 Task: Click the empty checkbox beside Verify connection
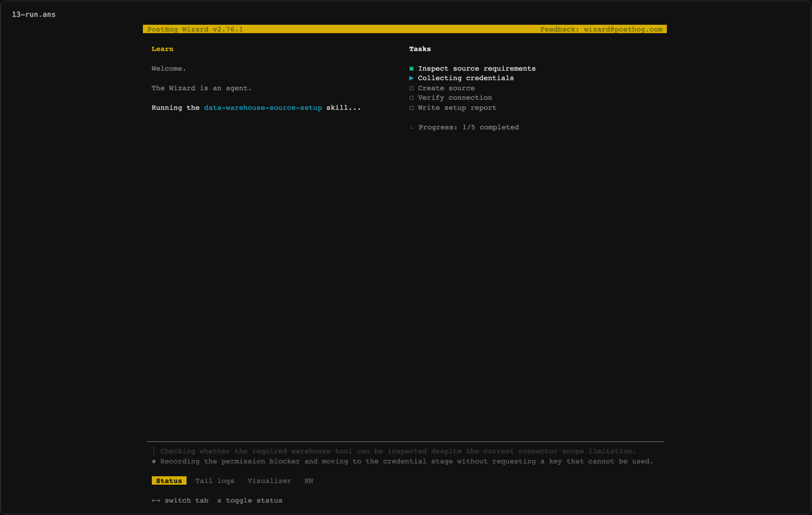click(412, 98)
